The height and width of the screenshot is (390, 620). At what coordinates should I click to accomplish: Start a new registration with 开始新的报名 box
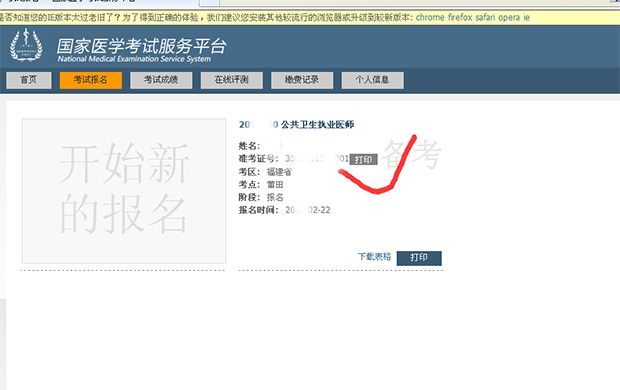pos(124,191)
